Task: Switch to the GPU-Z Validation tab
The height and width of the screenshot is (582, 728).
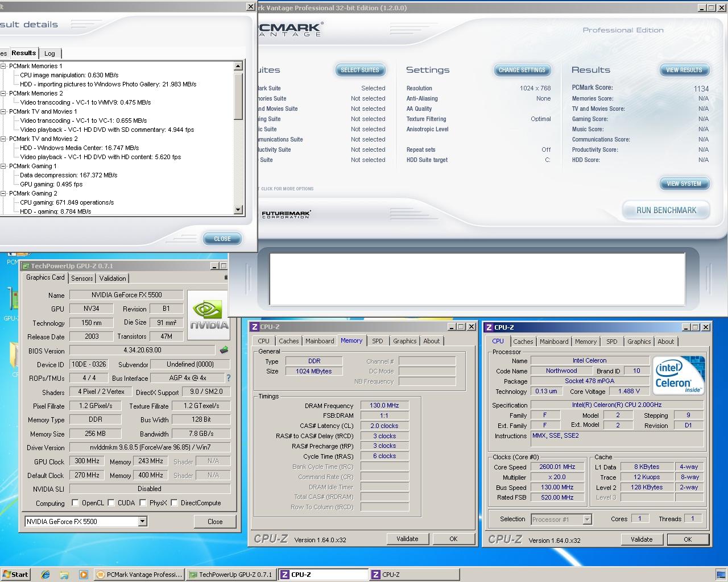Action: [x=113, y=278]
